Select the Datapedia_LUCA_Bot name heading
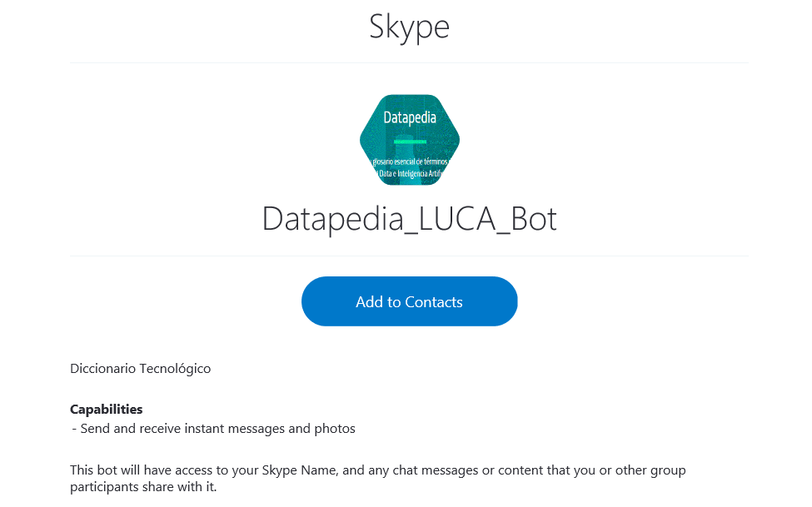 tap(409, 220)
